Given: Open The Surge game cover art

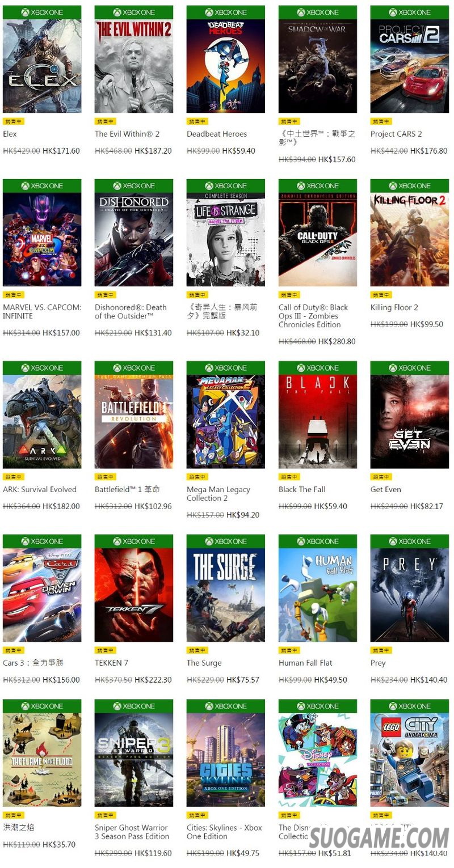Looking at the screenshot, I should (226, 588).
